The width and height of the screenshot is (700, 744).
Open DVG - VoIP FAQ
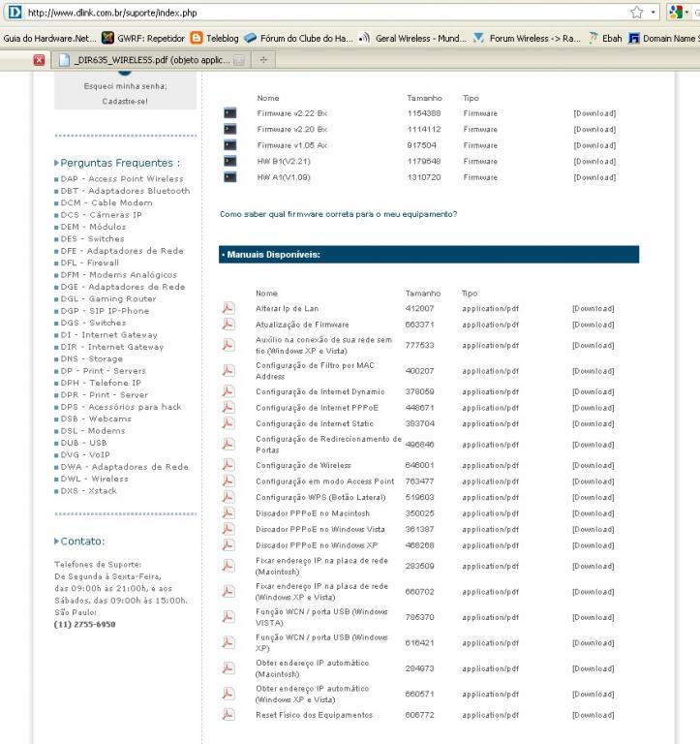85,454
